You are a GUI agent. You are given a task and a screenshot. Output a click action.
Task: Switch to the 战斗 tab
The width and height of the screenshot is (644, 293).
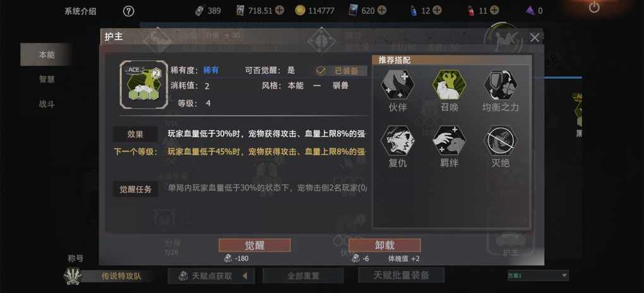(47, 104)
